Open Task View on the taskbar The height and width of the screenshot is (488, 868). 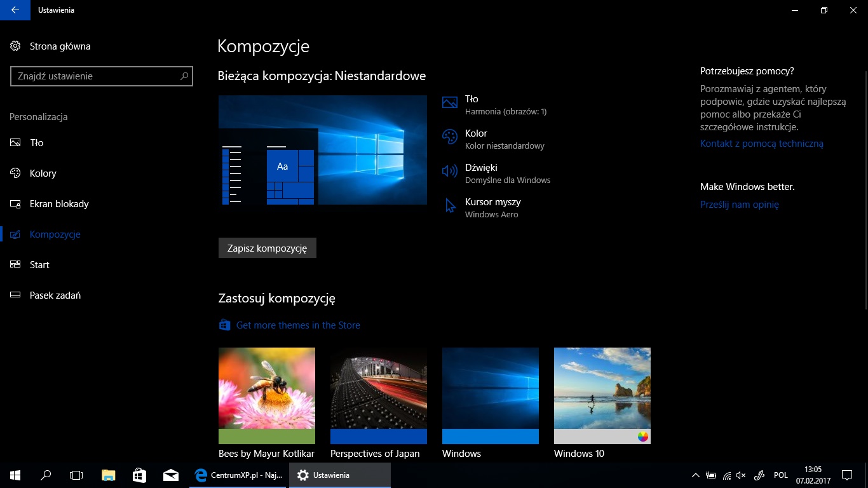point(76,475)
